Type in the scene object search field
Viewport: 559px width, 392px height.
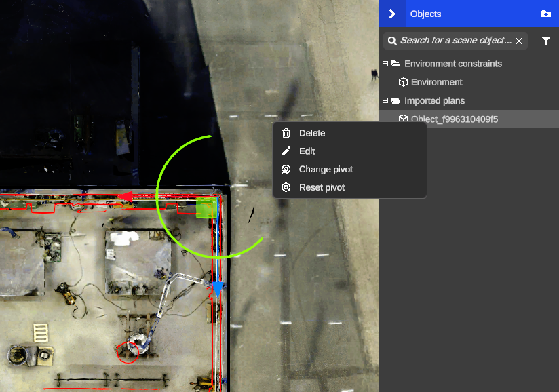(455, 41)
